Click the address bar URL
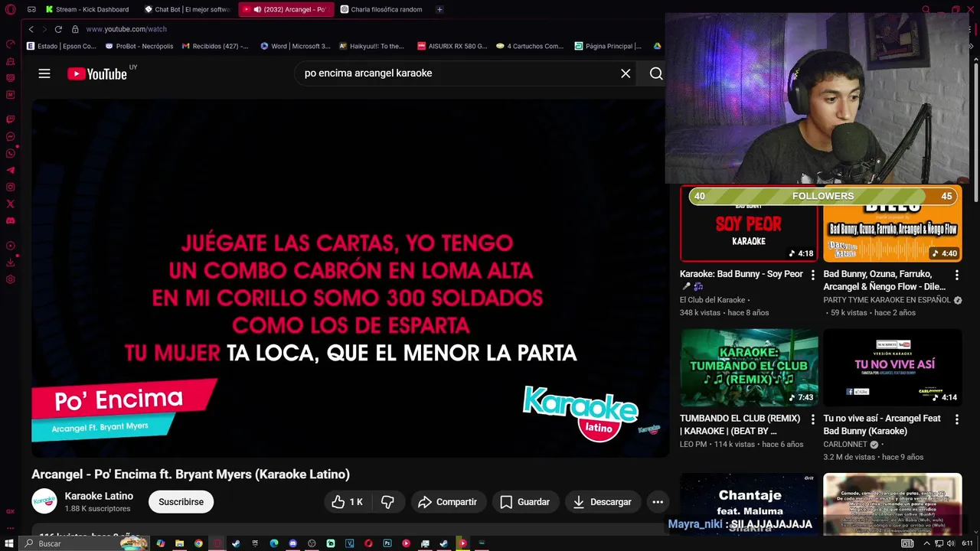The image size is (980, 551). 126,29
